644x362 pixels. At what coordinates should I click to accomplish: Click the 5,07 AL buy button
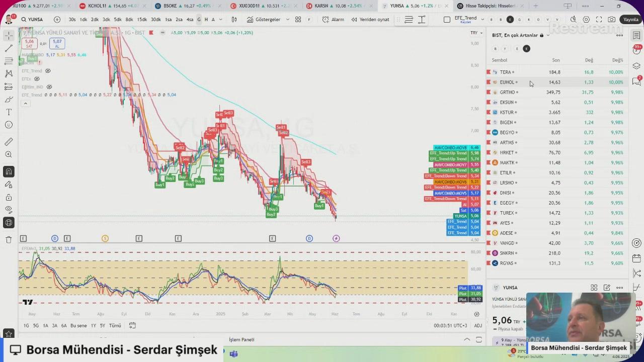pos(57,44)
